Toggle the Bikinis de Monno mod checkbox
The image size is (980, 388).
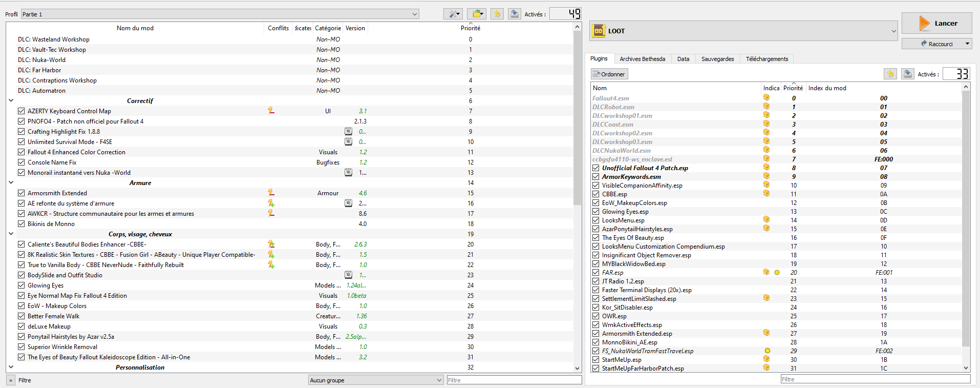pos(21,224)
